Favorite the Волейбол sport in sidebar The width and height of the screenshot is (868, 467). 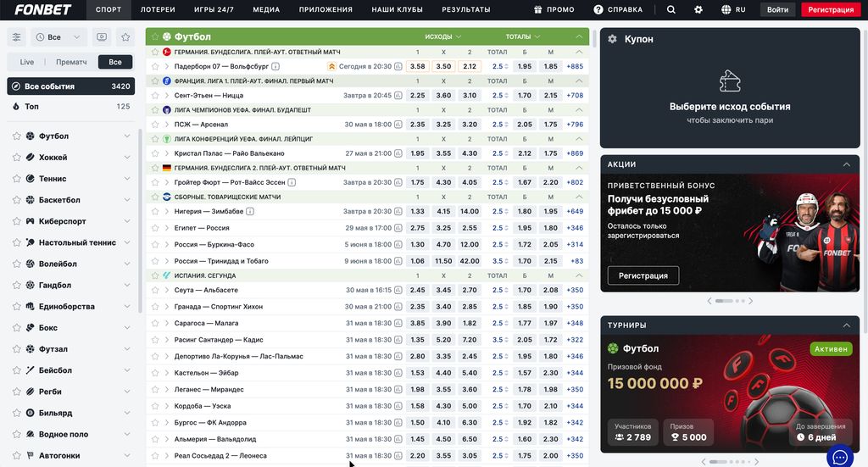(x=17, y=264)
